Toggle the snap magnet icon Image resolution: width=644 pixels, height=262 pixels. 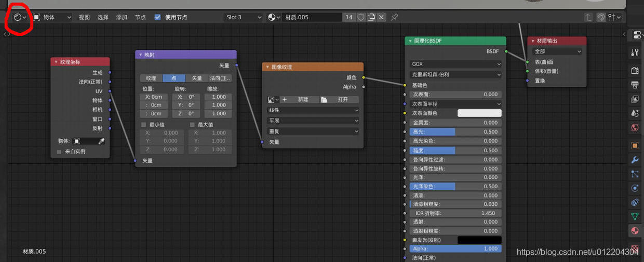[x=601, y=17]
